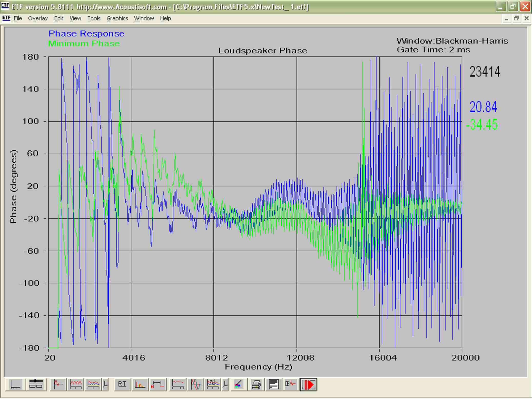Image resolution: width=532 pixels, height=399 pixels.
Task: Click the printer icon
Action: pyautogui.click(x=256, y=385)
